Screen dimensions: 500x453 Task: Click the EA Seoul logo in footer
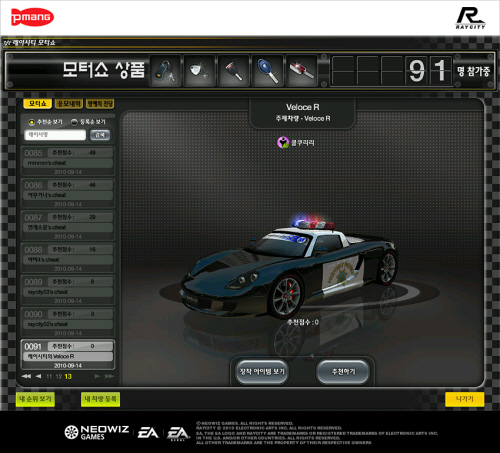pos(178,434)
